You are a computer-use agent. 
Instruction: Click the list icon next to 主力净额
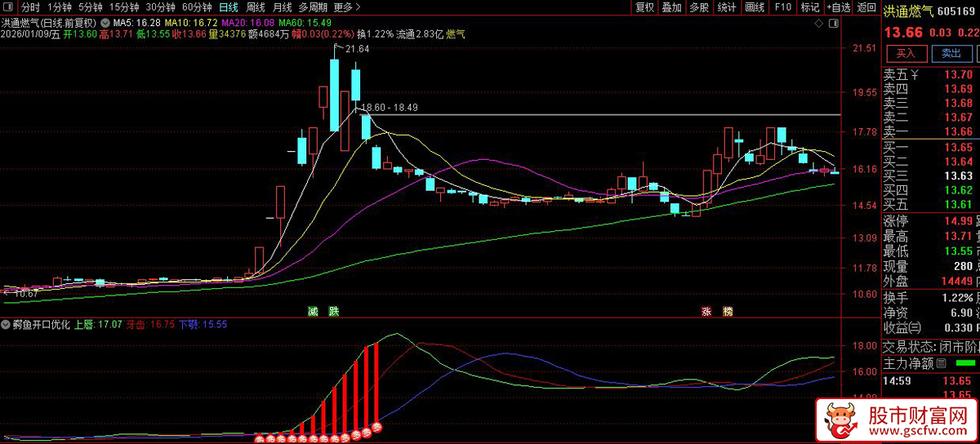pos(940,363)
